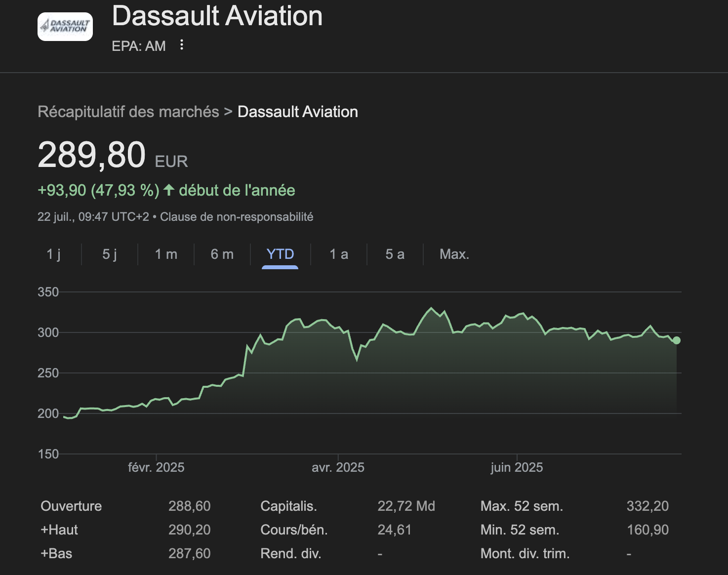The height and width of the screenshot is (575, 728).
Task: Click the 288,60 opening value
Action: [190, 506]
